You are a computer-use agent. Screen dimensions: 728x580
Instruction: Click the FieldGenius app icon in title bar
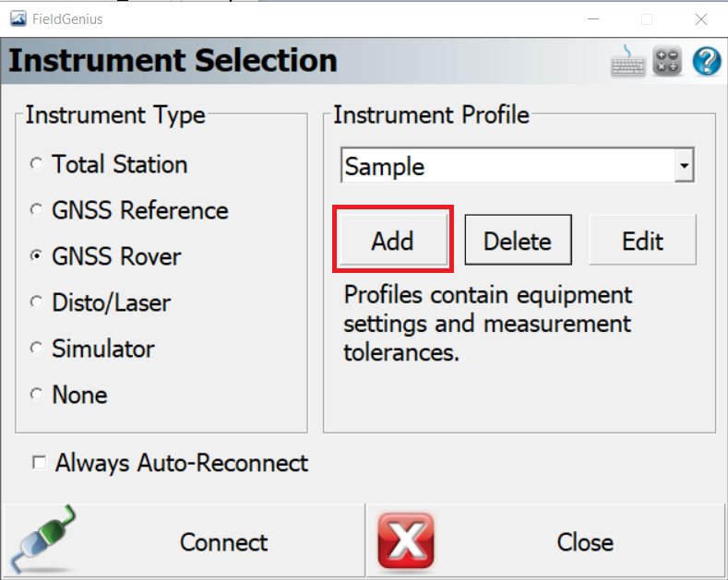click(18, 19)
